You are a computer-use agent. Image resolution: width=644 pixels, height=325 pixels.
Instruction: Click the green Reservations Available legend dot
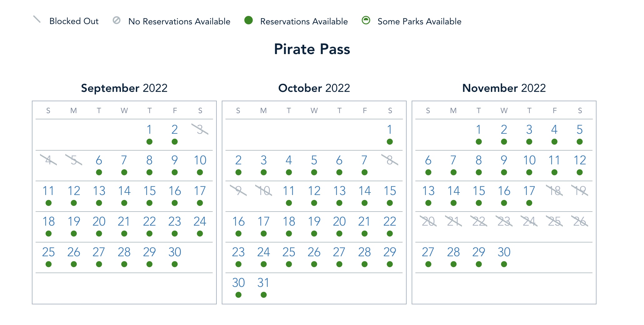click(249, 20)
